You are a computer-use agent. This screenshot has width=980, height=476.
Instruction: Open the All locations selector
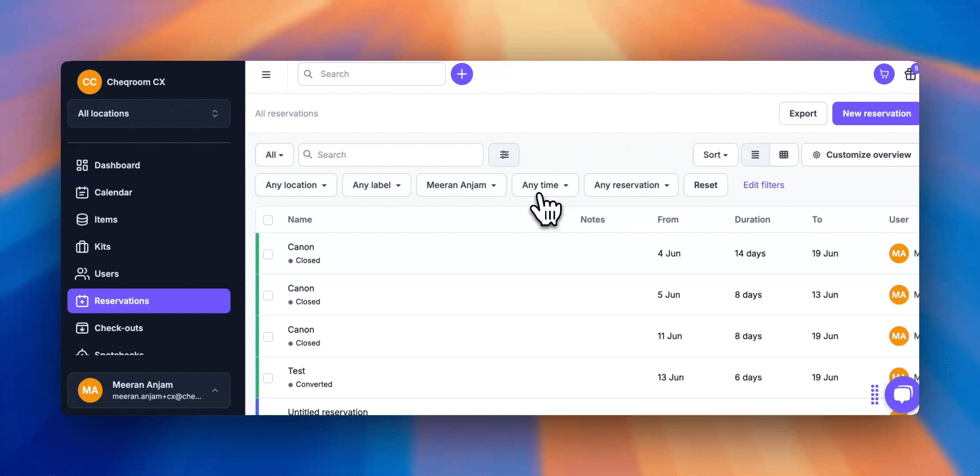coord(149,114)
